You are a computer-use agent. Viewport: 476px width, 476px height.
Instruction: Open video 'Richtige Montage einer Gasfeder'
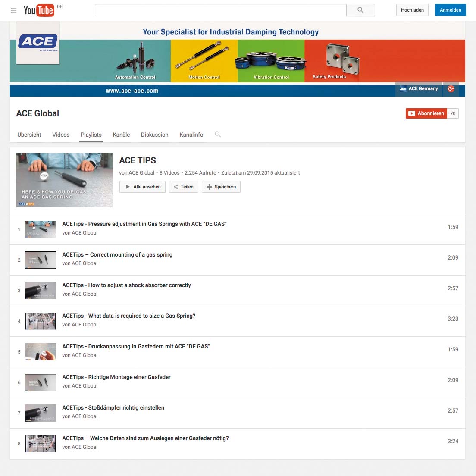click(116, 377)
